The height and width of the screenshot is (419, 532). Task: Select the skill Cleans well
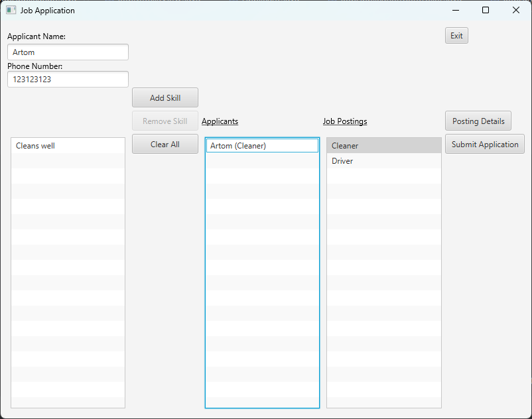point(35,145)
